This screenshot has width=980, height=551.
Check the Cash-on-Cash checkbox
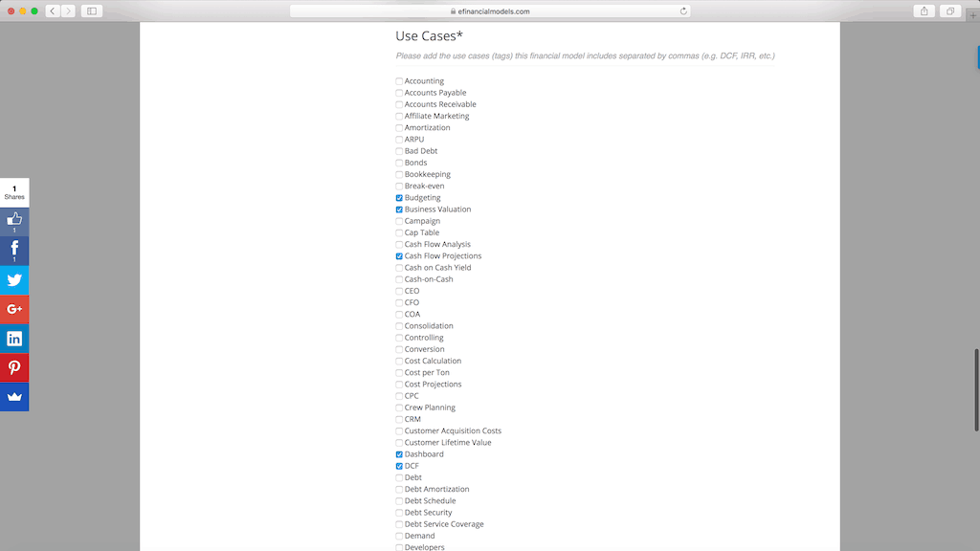point(399,279)
